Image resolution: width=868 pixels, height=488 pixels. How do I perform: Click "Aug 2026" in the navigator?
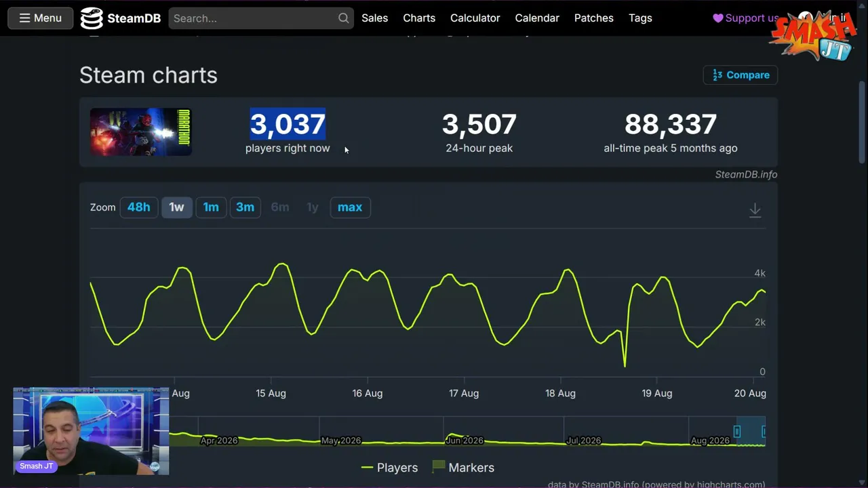[710, 441]
